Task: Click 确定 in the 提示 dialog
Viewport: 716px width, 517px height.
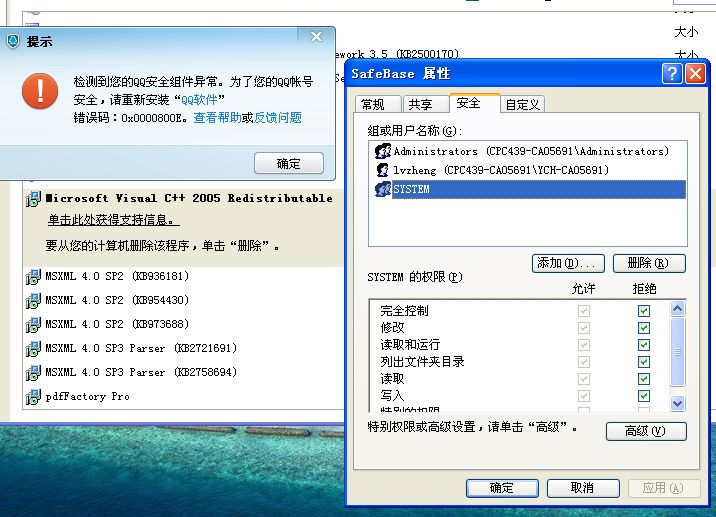Action: [x=289, y=163]
